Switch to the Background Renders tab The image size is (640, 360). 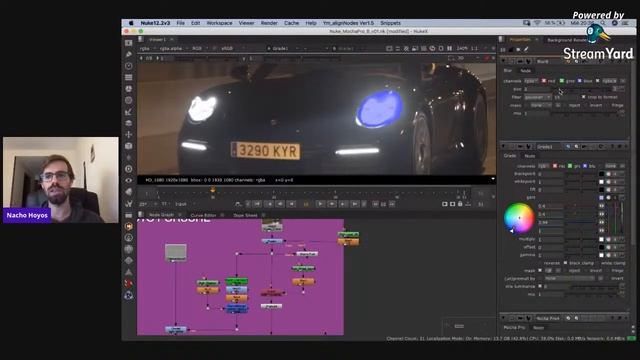(x=567, y=40)
